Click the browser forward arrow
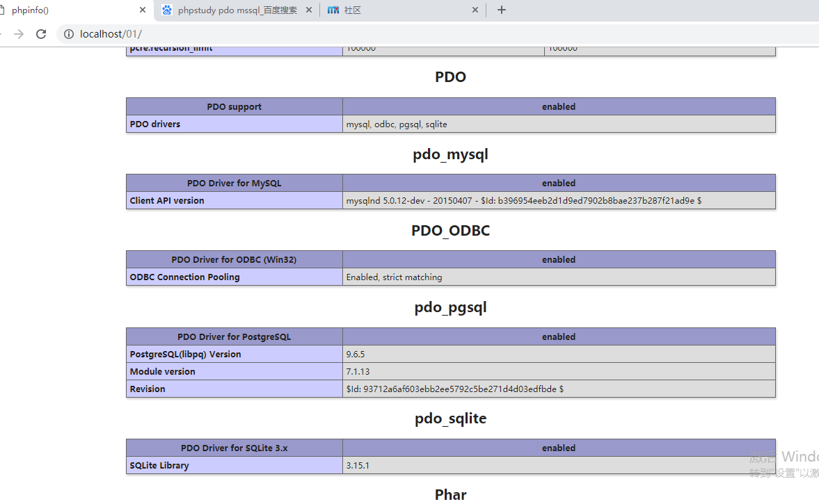819x504 pixels. (x=19, y=34)
